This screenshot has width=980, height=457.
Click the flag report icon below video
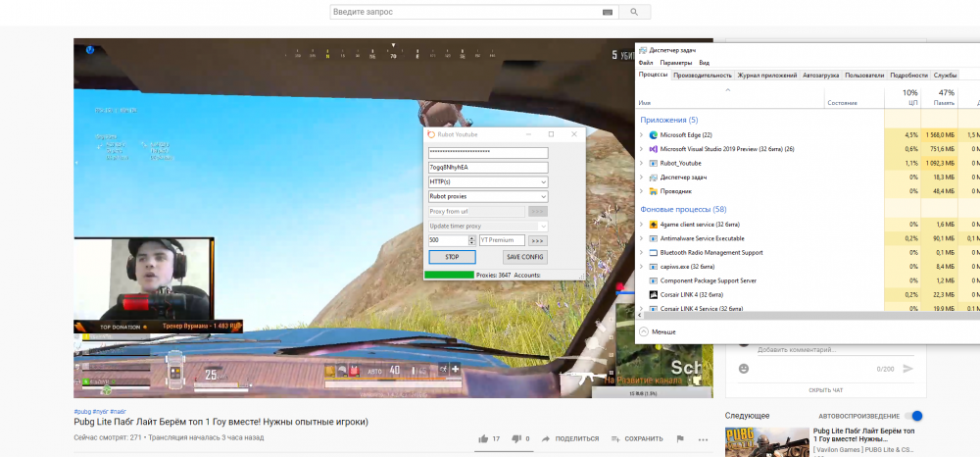681,438
